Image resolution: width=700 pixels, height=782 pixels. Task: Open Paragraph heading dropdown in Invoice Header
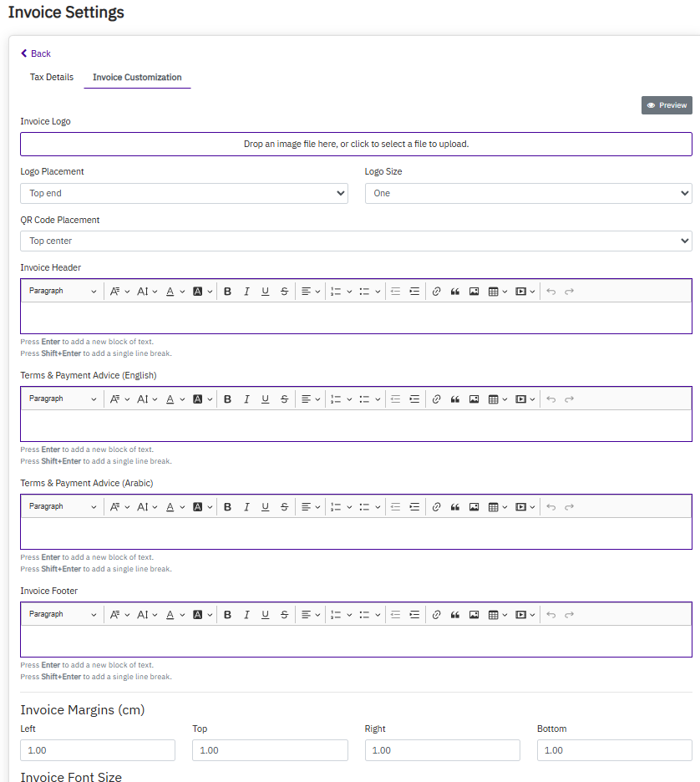63,292
